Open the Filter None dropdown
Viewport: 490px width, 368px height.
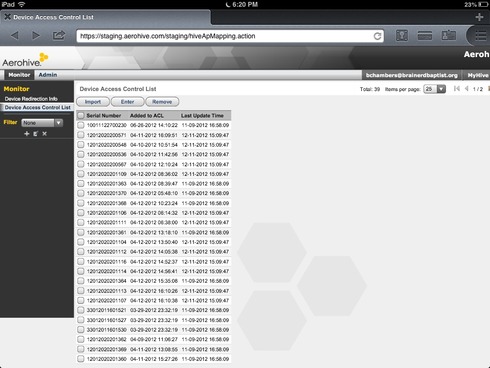click(x=42, y=123)
